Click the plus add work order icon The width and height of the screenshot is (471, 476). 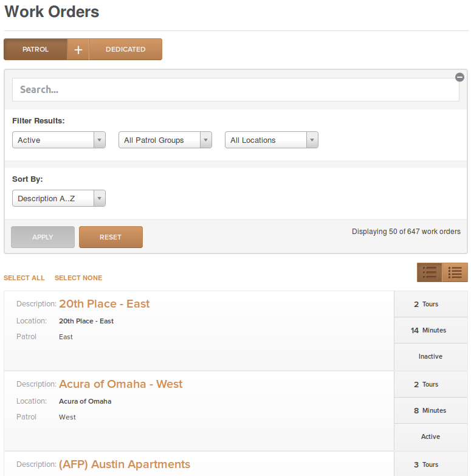point(78,49)
